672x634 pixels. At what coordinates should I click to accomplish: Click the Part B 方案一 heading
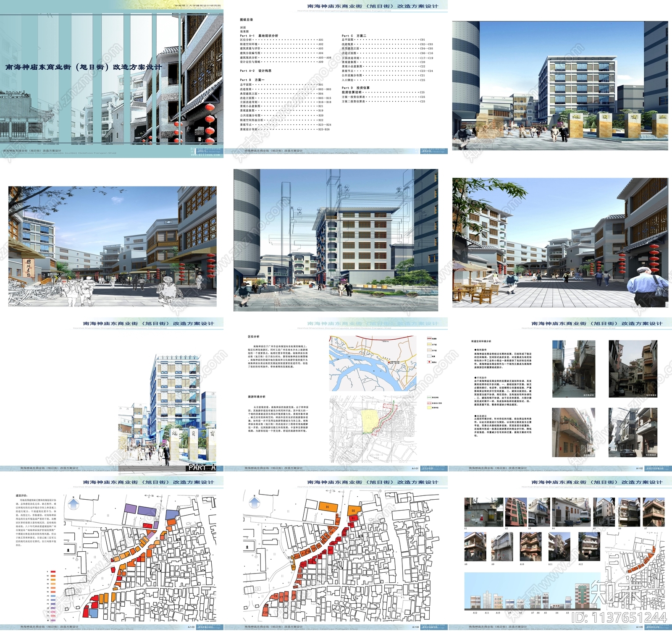[252, 80]
